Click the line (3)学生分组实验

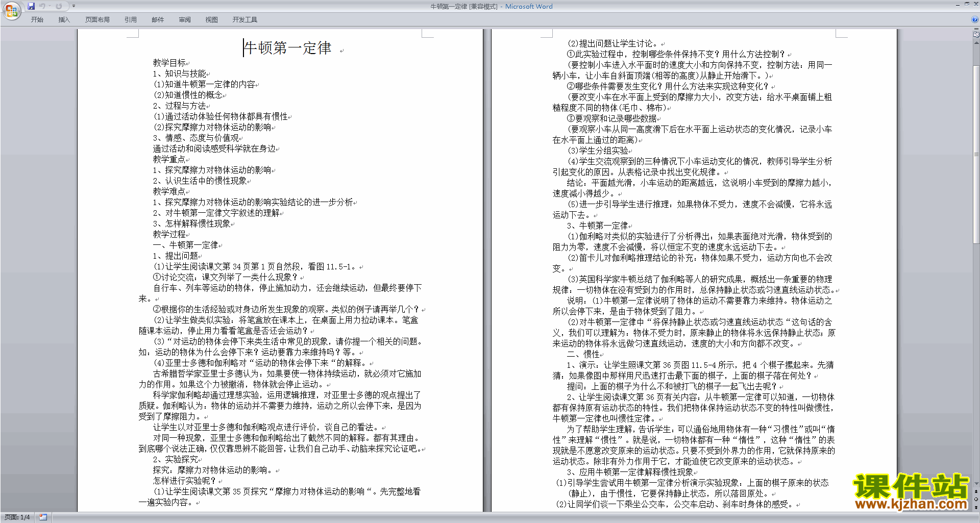pyautogui.click(x=598, y=151)
